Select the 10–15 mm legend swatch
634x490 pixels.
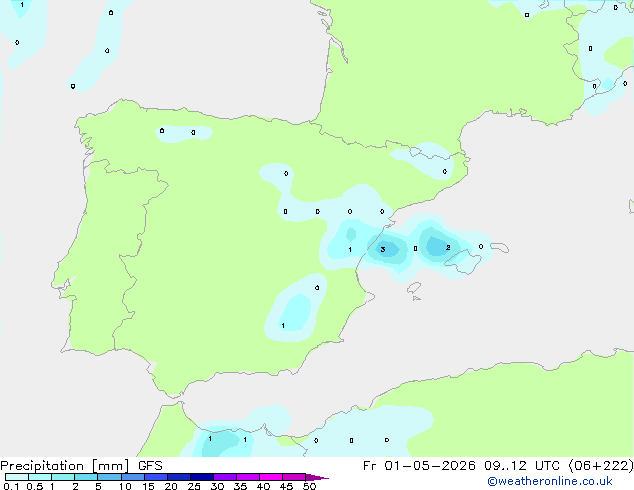pyautogui.click(x=132, y=477)
